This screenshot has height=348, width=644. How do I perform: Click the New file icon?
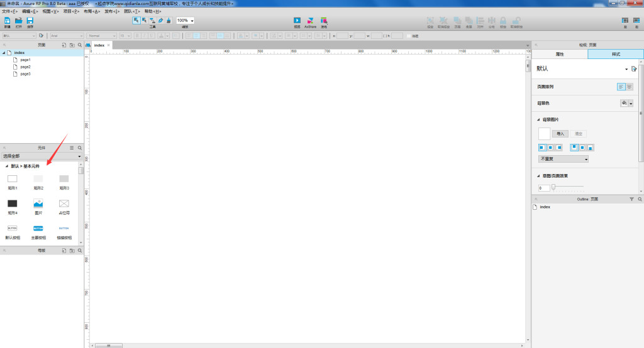tap(7, 21)
